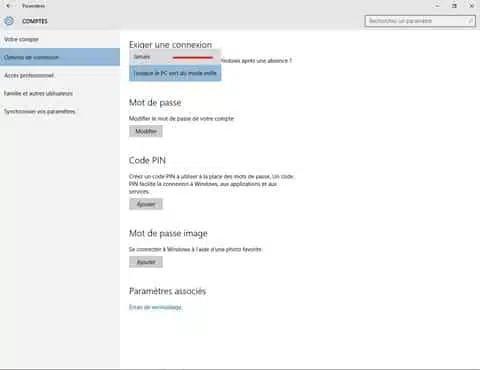This screenshot has width=480, height=370.
Task: Open the Écran de verrouillage link
Action: 155,307
